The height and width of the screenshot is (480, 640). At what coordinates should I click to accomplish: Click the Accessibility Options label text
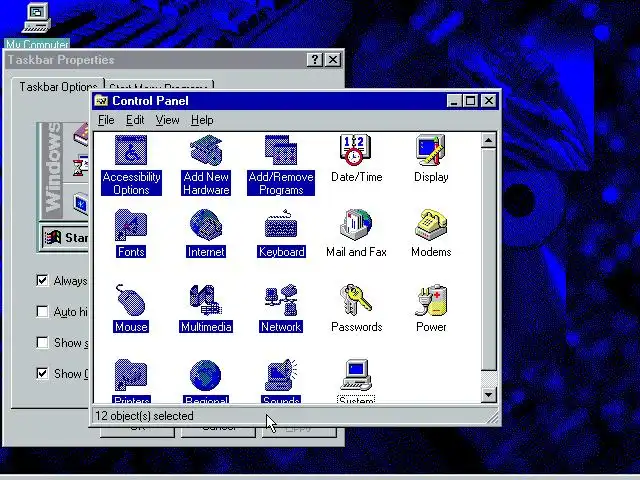point(131,183)
